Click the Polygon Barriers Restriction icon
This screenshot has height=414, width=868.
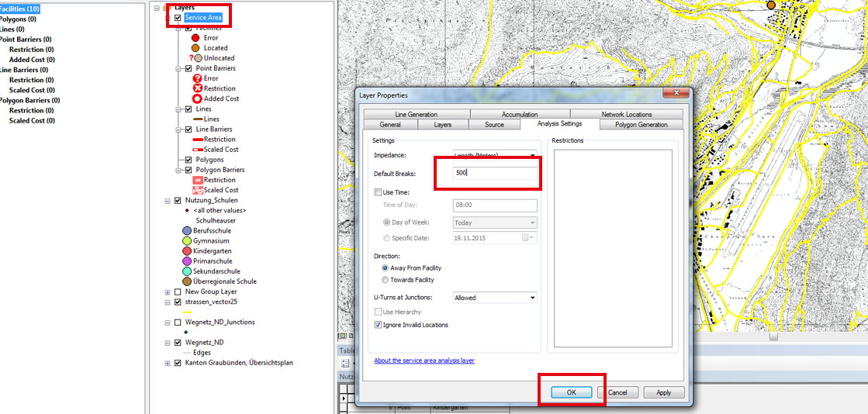pos(197,180)
